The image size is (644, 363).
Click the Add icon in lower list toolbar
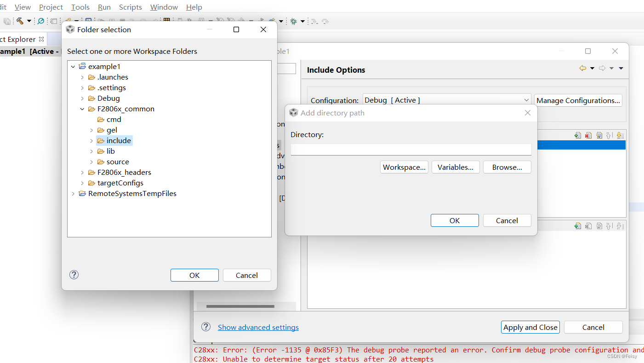[578, 226]
